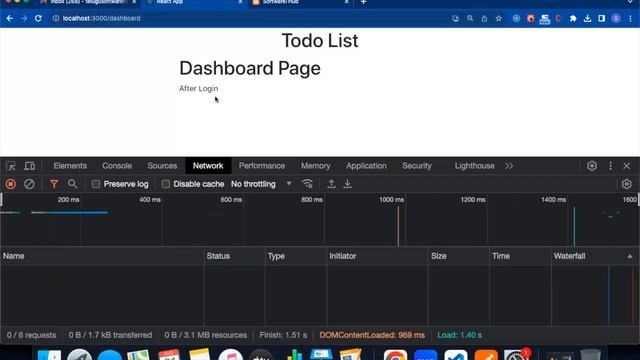Viewport: 640px width, 360px height.
Task: Click the site info icon beside localhost
Action: [x=56, y=18]
